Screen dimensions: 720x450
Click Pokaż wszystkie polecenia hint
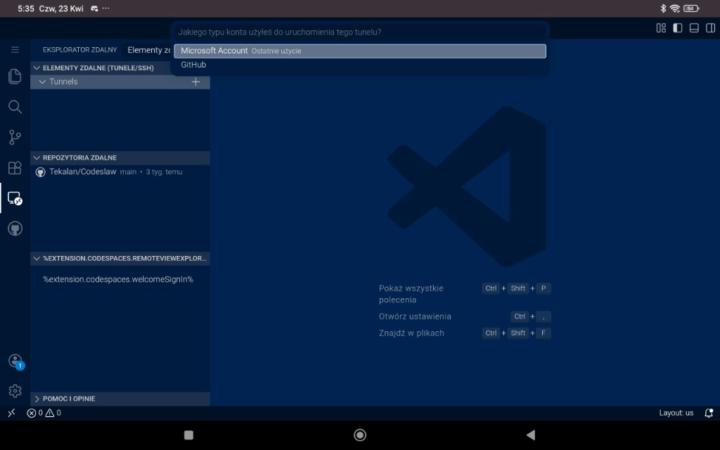[x=411, y=294]
